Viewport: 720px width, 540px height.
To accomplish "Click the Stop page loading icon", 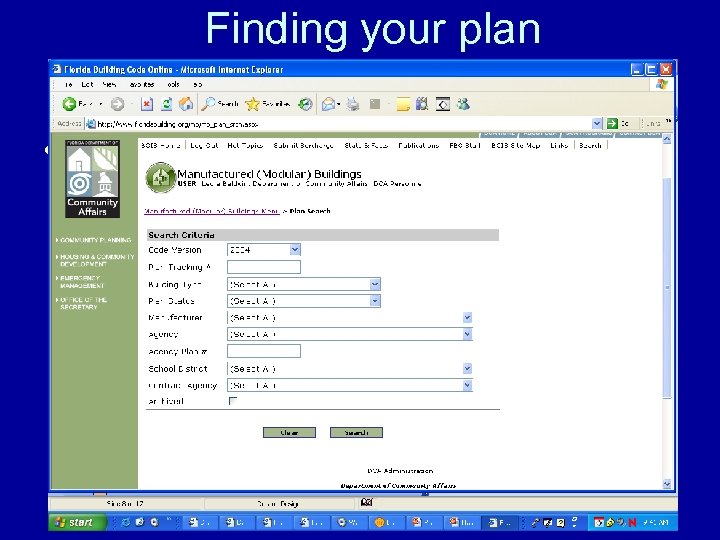I will (146, 104).
